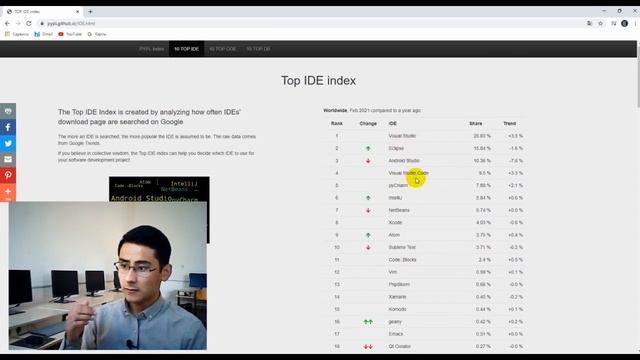The image size is (640, 360).
Task: Close the TOP IDE index tab
Action: point(78,11)
